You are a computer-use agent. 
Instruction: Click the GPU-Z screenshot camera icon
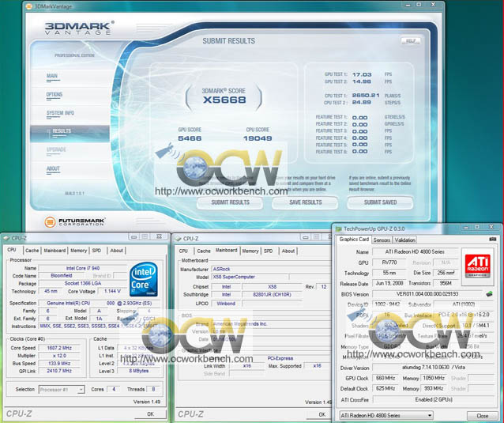[x=492, y=240]
